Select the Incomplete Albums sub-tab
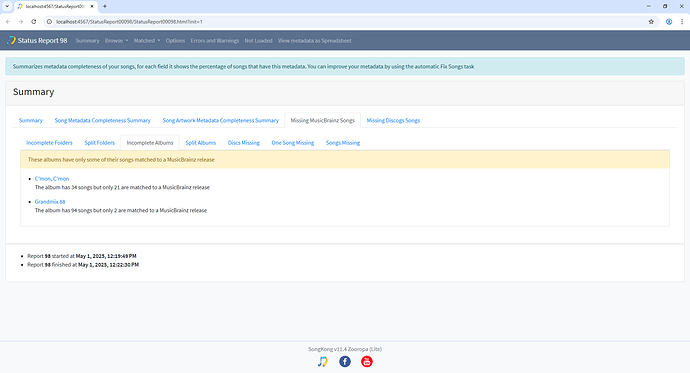This screenshot has width=690, height=373. 150,143
